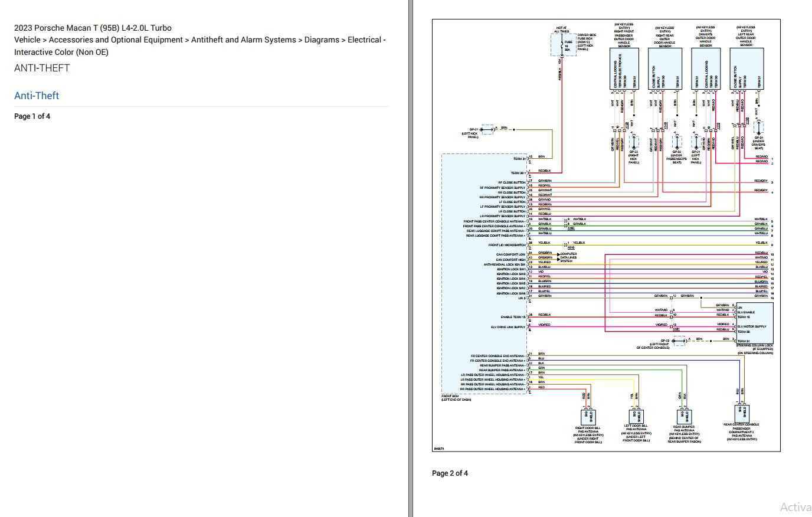Click the "CAN COMFORT LOW" pin label
The height and width of the screenshot is (517, 812).
[510, 255]
